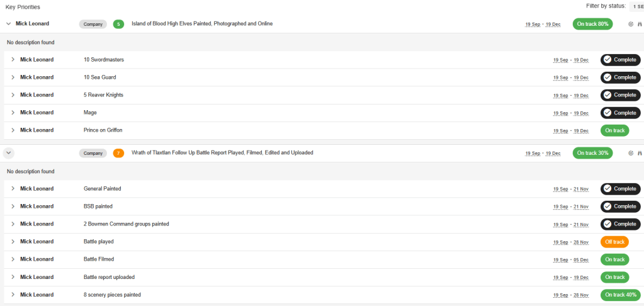The height and width of the screenshot is (306, 644).
Task: Click the orange 7 count badge
Action: (118, 152)
